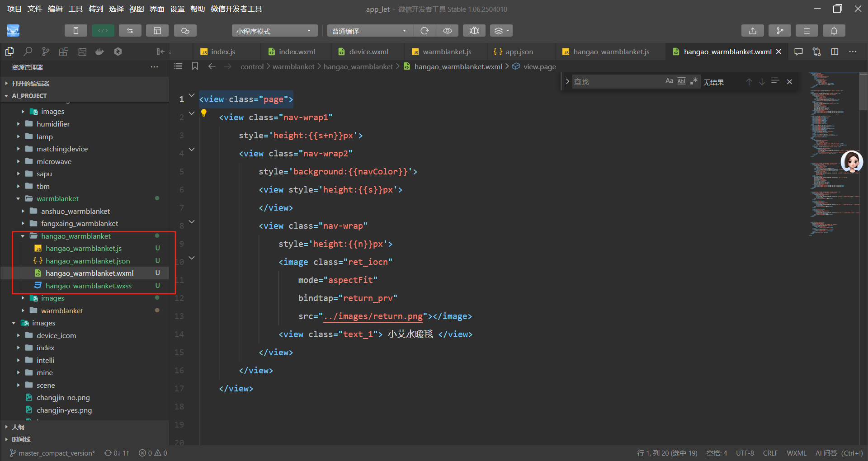Image resolution: width=868 pixels, height=461 pixels.
Task: Toggle whole word match in find box
Action: 681,81
